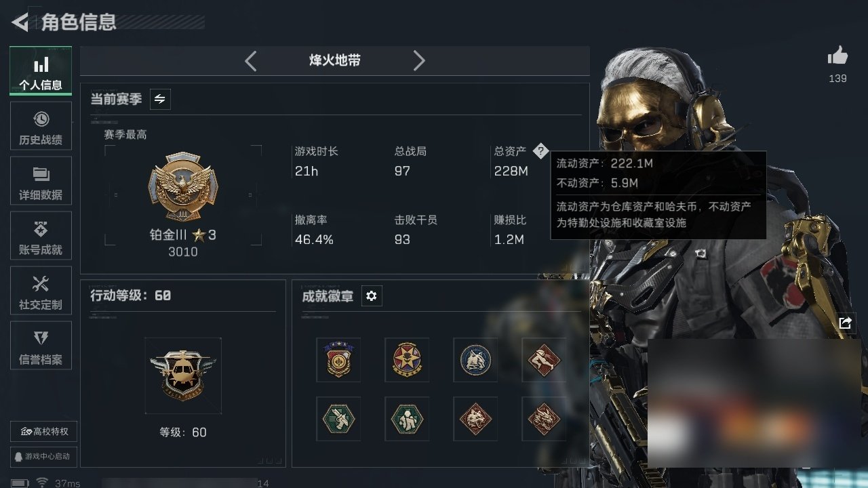
Task: Open the 账号成就 section
Action: (41, 237)
